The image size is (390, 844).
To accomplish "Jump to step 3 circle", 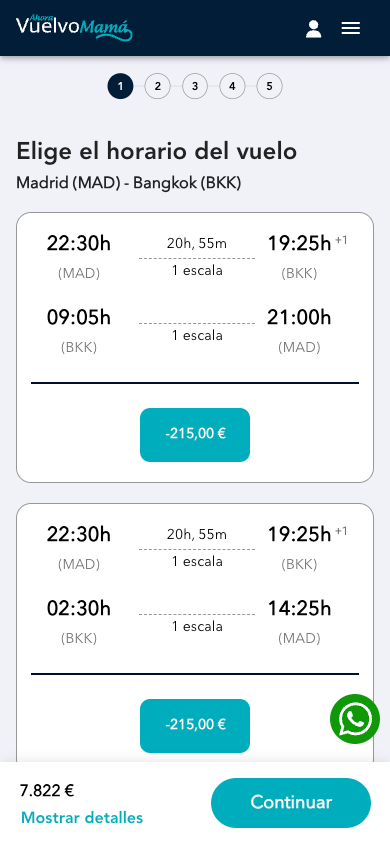I will click(195, 86).
